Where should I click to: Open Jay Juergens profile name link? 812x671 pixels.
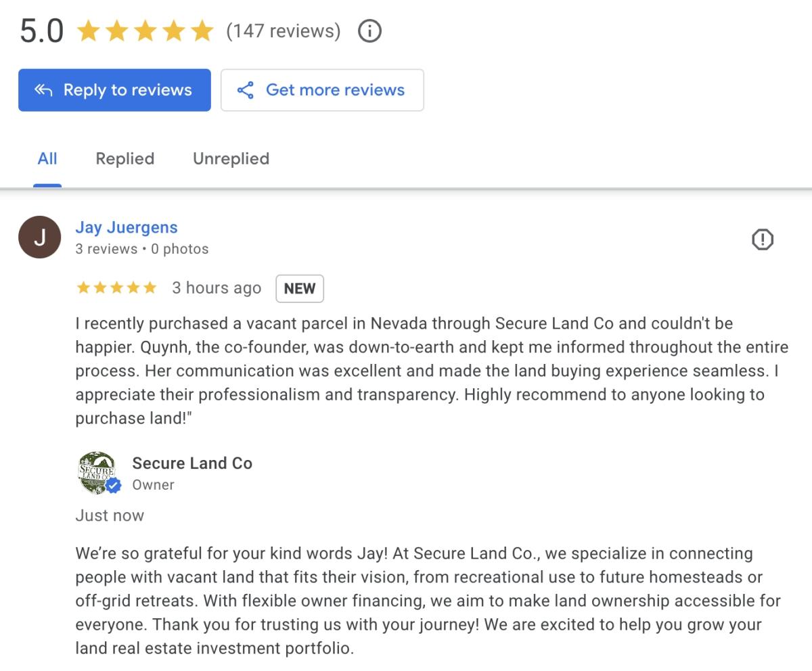(127, 227)
